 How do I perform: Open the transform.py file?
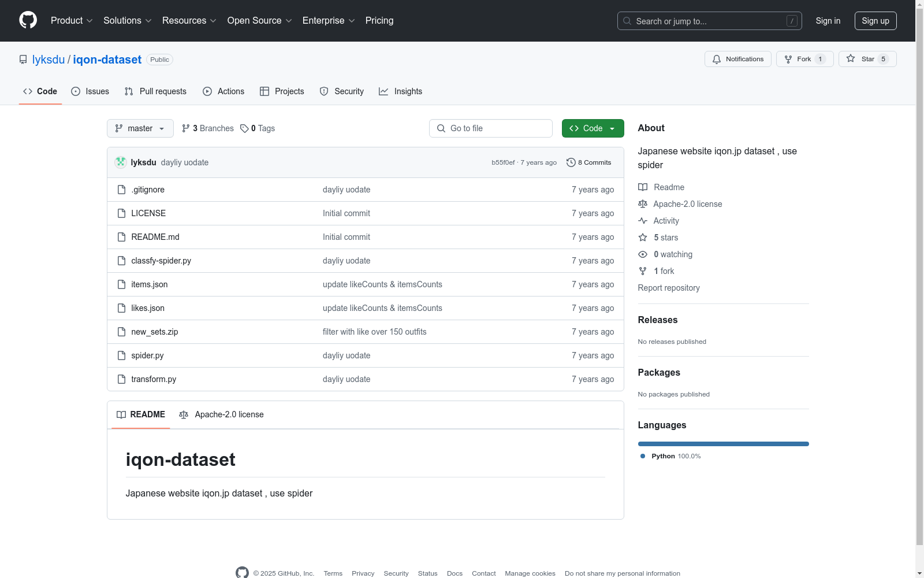pyautogui.click(x=154, y=379)
